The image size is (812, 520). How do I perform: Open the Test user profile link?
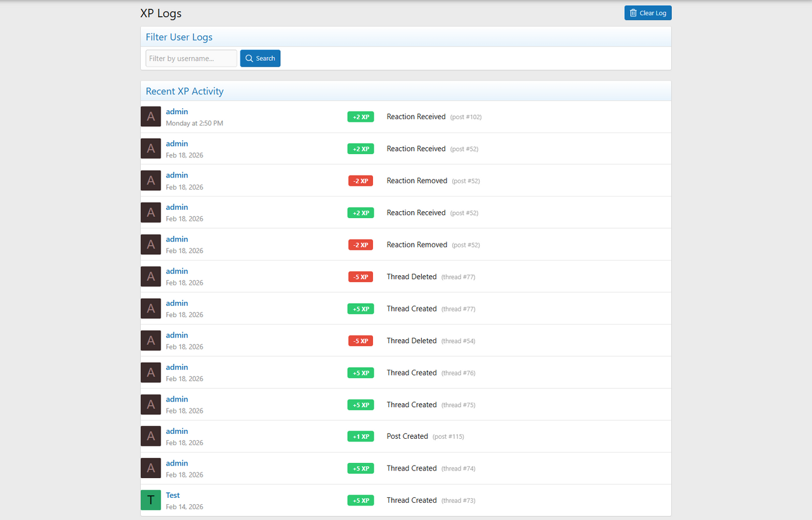click(173, 495)
